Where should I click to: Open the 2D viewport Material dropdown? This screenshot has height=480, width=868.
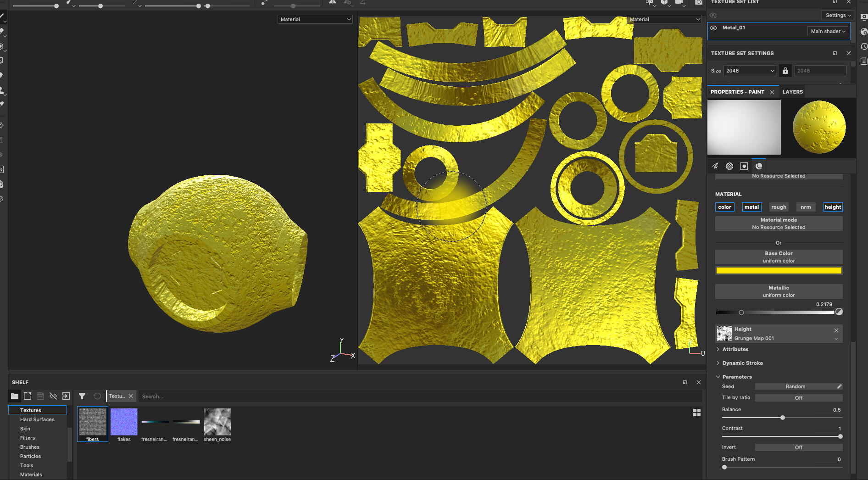664,19
